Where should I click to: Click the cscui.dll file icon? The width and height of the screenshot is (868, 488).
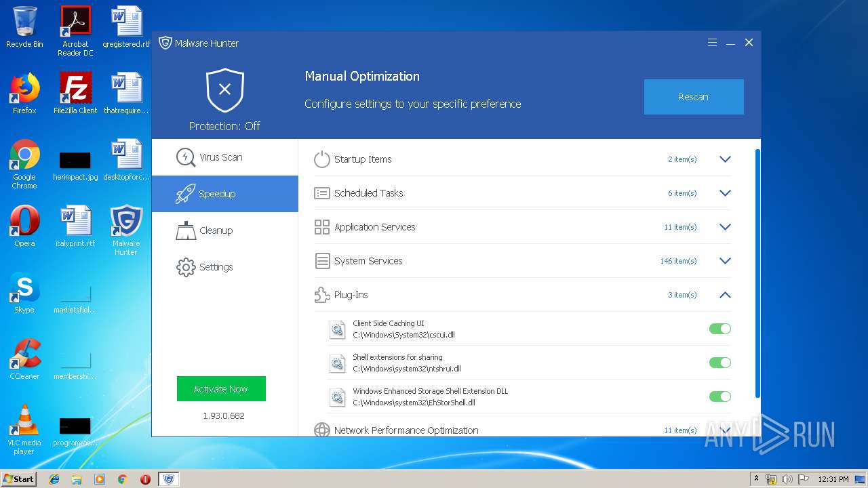click(337, 329)
